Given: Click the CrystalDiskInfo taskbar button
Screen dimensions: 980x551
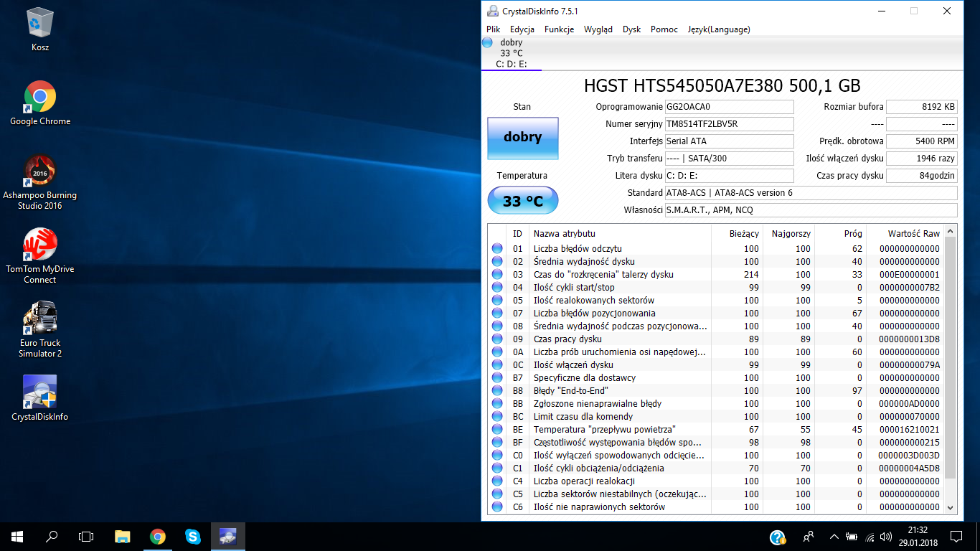Looking at the screenshot, I should (228, 536).
